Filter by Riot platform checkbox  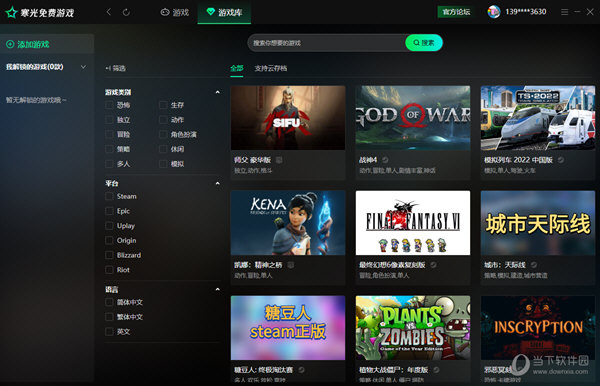[109, 270]
